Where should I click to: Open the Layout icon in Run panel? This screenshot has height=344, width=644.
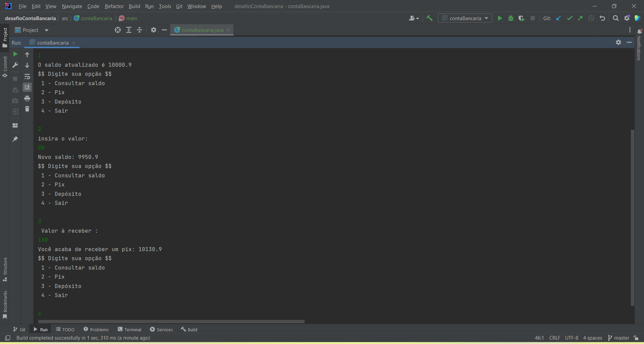point(15,125)
